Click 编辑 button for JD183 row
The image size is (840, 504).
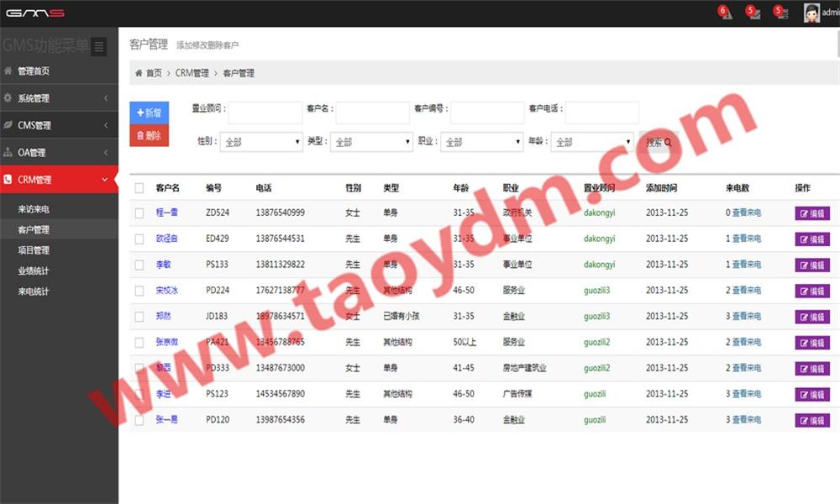812,317
